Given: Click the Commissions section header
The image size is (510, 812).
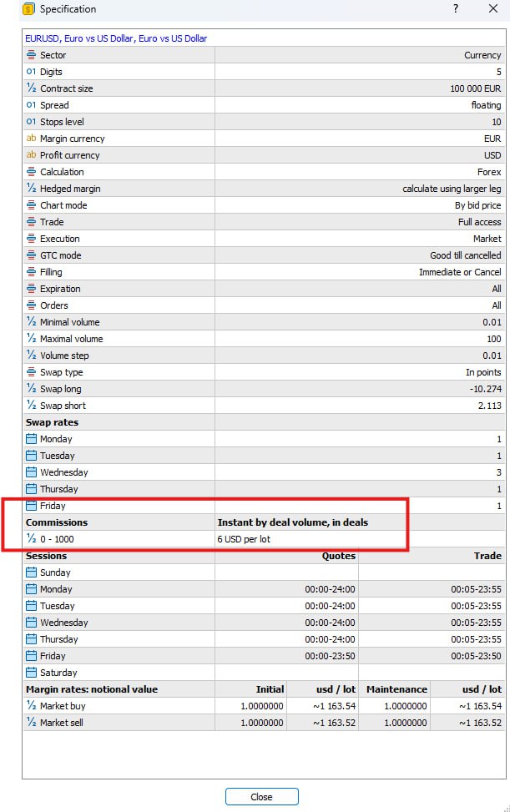Looking at the screenshot, I should (x=57, y=522).
